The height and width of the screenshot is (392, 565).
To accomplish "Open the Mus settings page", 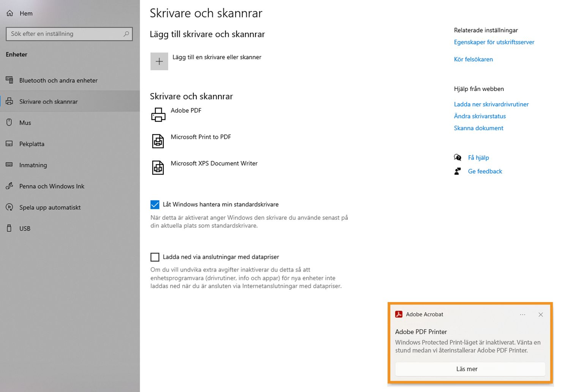I will coord(70,123).
